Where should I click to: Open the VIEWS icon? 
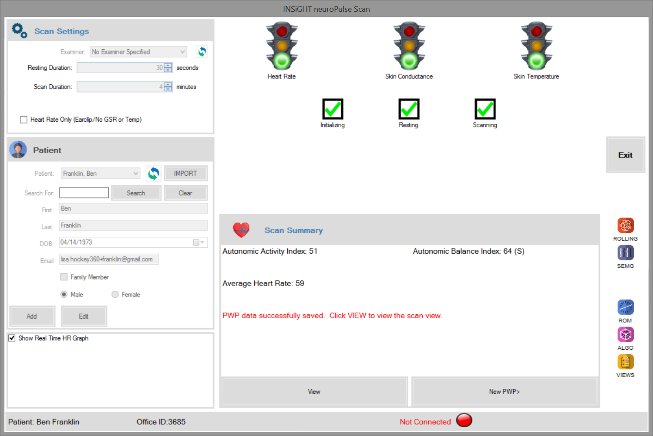pyautogui.click(x=626, y=362)
